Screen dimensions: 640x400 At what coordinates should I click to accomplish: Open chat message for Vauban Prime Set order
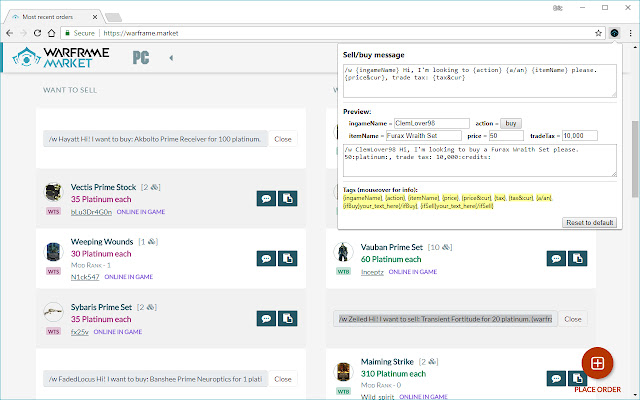pyautogui.click(x=556, y=258)
